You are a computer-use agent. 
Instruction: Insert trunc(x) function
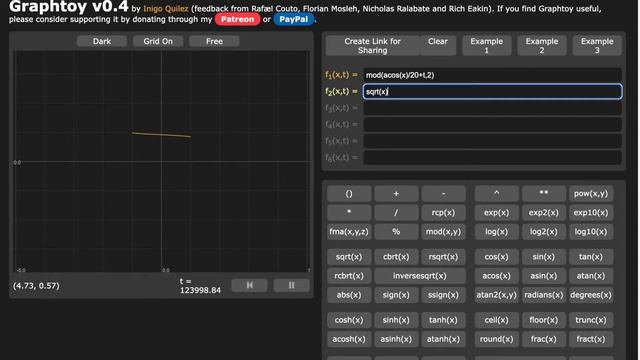pyautogui.click(x=591, y=320)
